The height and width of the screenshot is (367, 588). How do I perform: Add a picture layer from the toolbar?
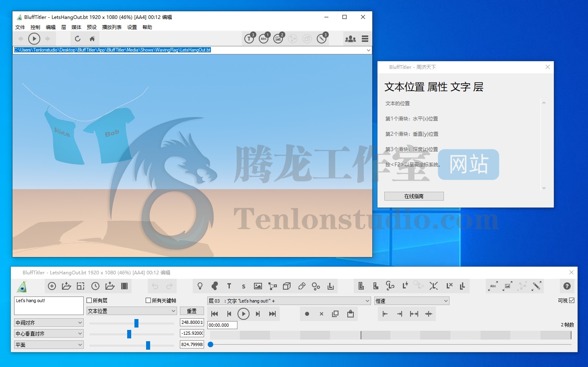pyautogui.click(x=258, y=286)
